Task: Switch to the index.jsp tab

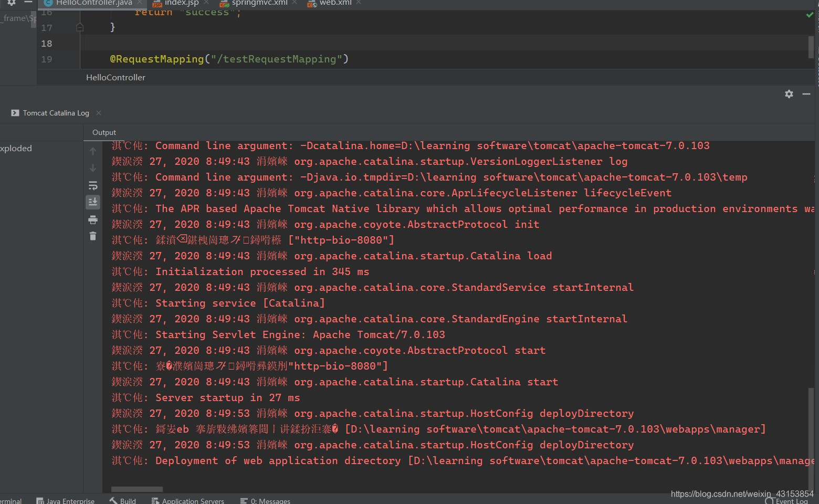Action: pos(181,3)
